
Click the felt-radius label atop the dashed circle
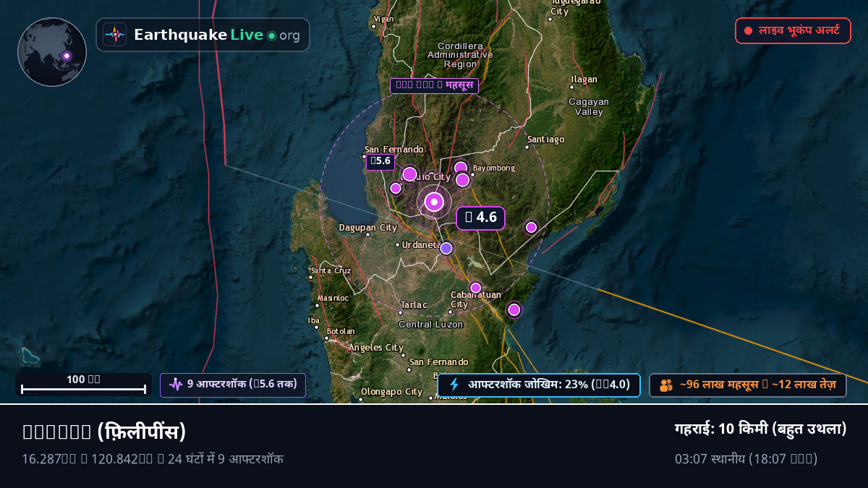pyautogui.click(x=434, y=85)
